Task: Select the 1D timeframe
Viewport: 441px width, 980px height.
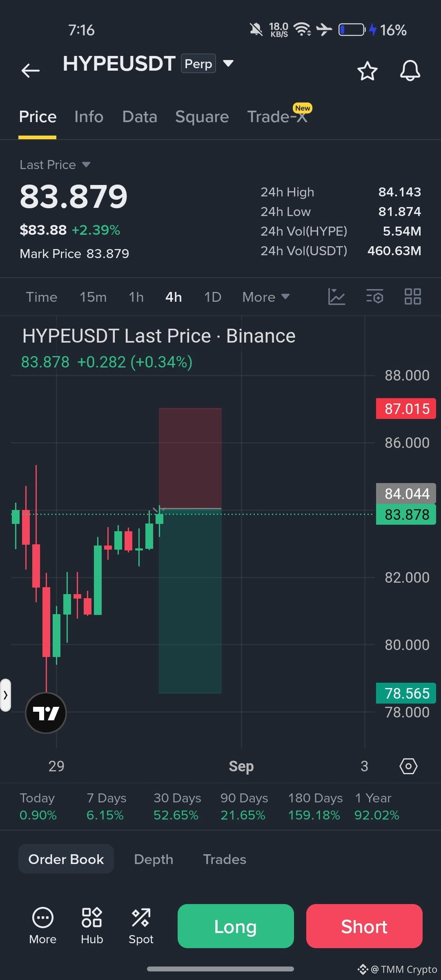Action: (x=213, y=297)
